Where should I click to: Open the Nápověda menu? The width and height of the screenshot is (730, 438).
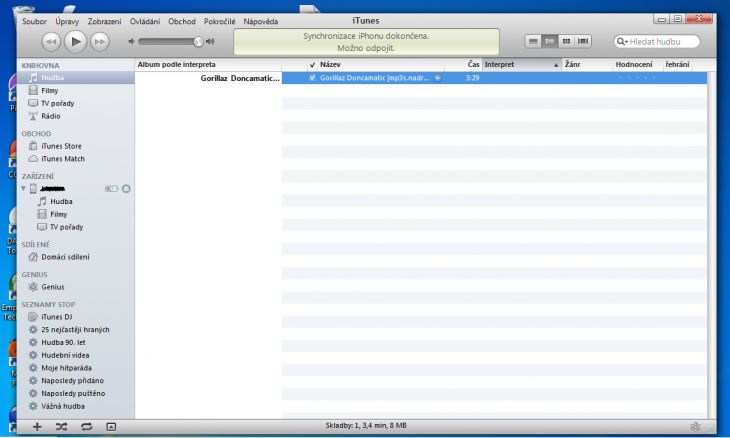tap(261, 21)
